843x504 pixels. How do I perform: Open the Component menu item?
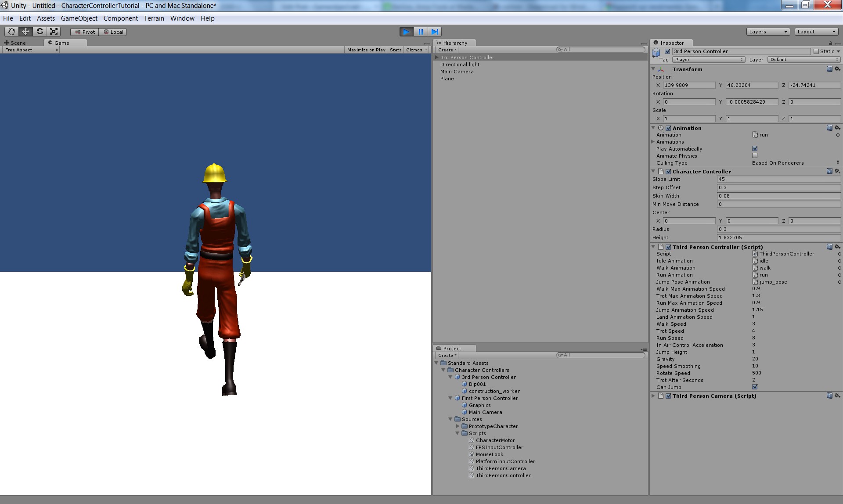pyautogui.click(x=120, y=18)
